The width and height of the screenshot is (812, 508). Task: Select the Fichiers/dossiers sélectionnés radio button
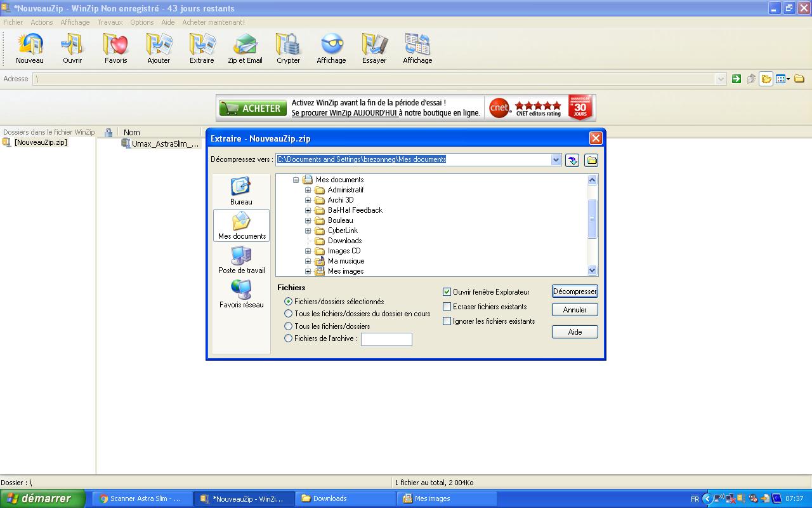click(x=289, y=302)
